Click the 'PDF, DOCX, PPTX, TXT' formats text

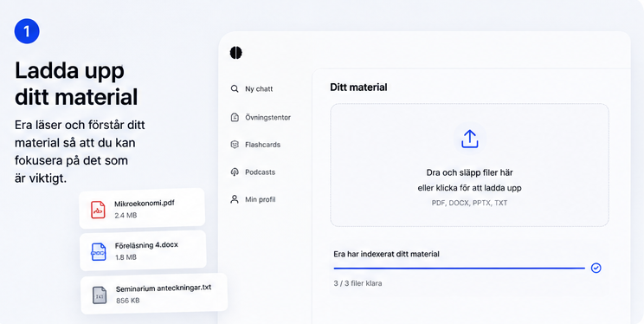point(469,203)
